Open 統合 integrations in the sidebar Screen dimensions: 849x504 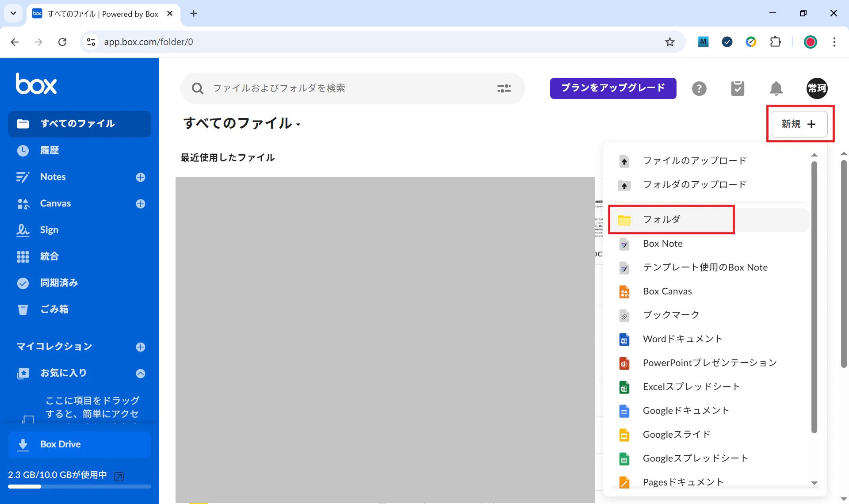click(x=49, y=256)
